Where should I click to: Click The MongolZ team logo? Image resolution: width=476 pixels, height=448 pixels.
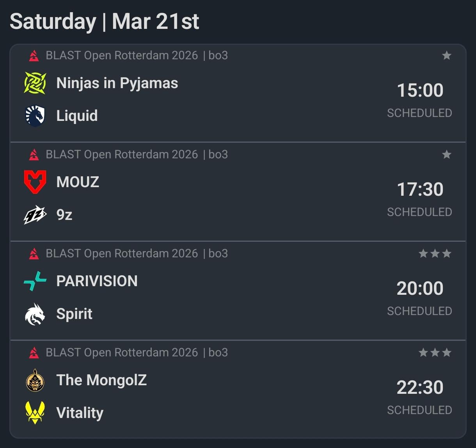tap(35, 380)
